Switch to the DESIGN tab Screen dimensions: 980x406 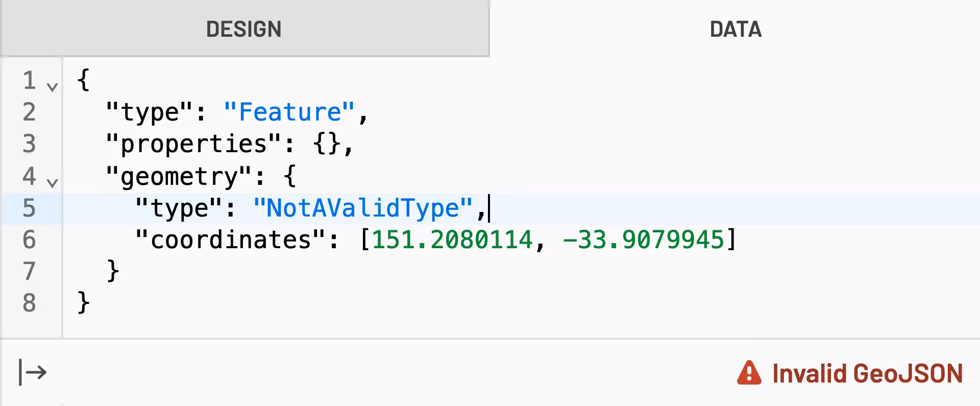click(x=243, y=29)
